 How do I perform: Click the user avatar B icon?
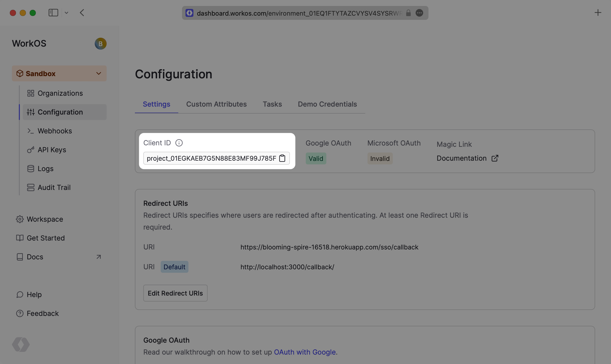click(100, 44)
